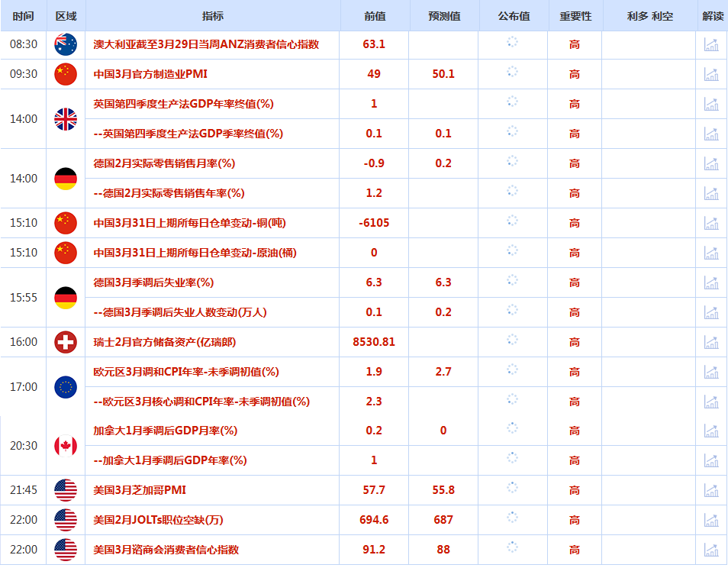Click the Canada flag icon at 20:30

pyautogui.click(x=66, y=446)
